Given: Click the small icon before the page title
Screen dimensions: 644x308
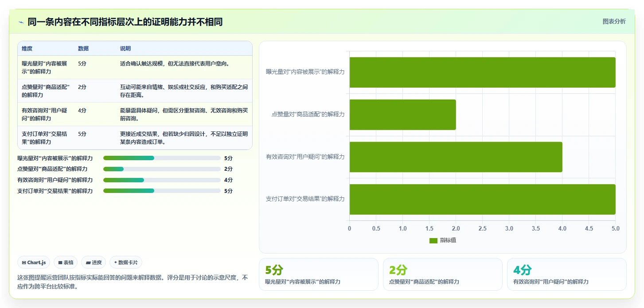Looking at the screenshot, I should point(21,22).
